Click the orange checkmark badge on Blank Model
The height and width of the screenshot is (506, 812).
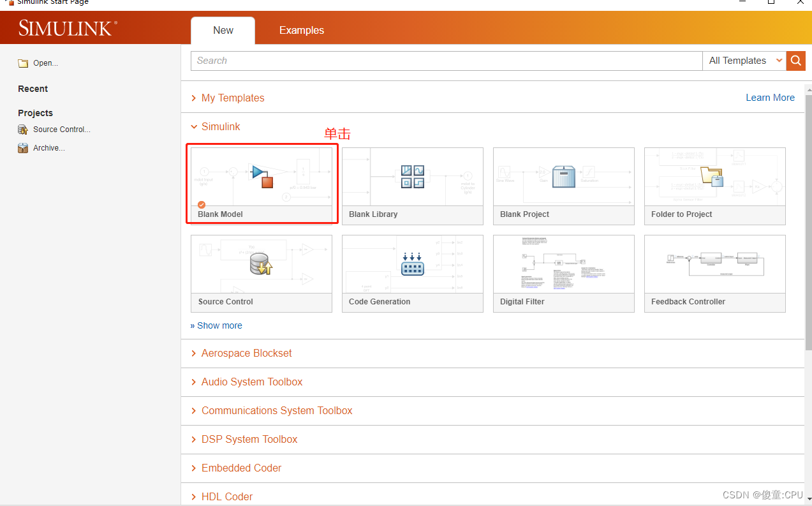pyautogui.click(x=202, y=205)
